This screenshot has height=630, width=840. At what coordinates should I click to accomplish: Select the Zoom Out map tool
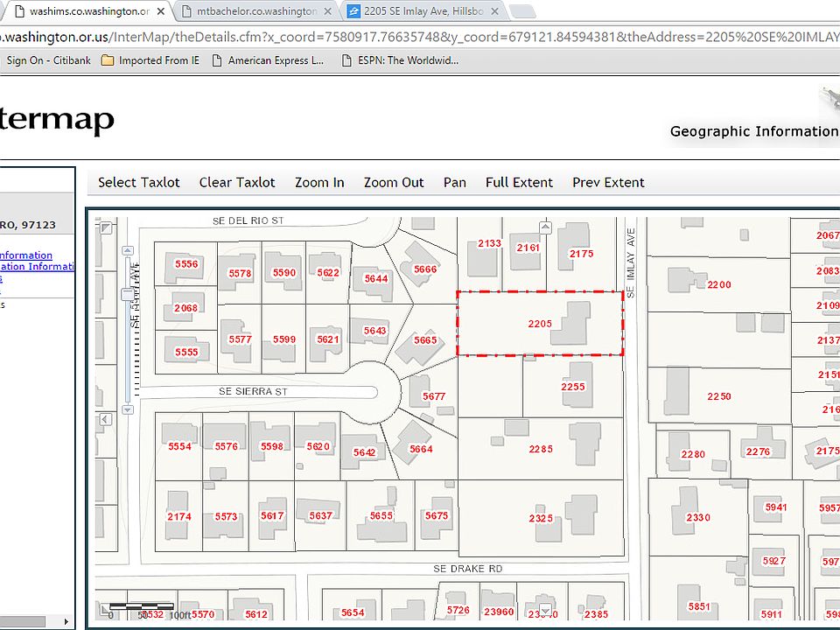pyautogui.click(x=394, y=183)
